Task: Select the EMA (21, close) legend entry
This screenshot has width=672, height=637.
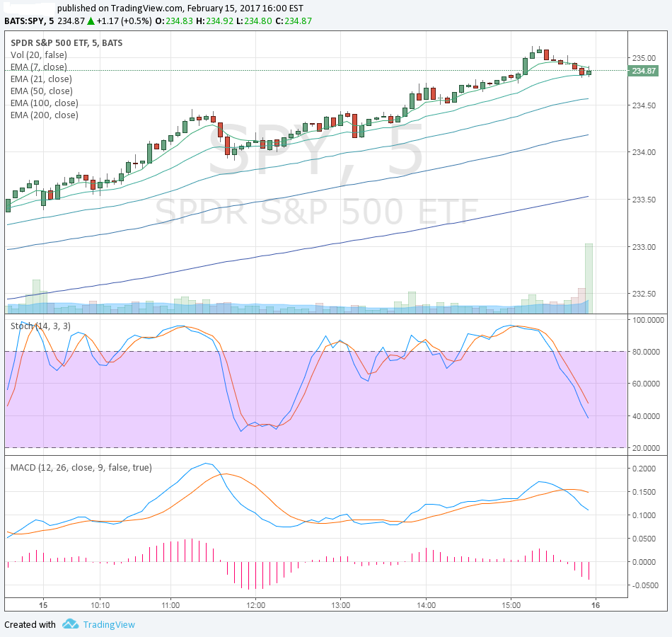Action: pos(41,79)
